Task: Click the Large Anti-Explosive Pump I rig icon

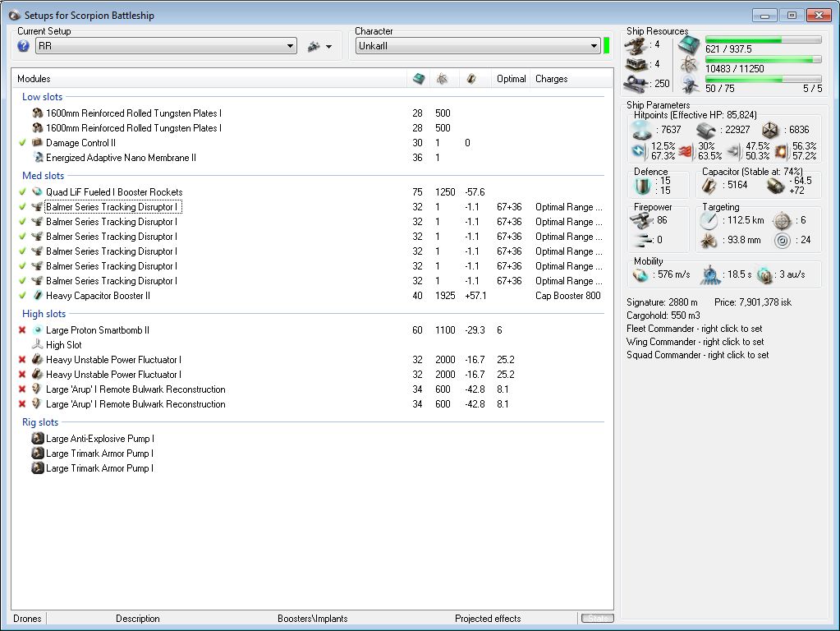Action: coord(37,439)
